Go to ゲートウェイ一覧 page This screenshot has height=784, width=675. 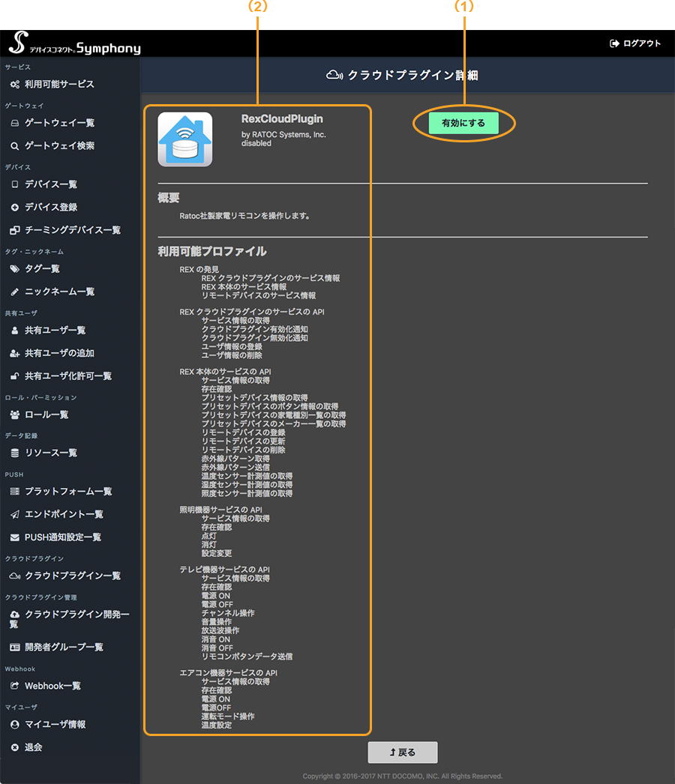click(59, 123)
